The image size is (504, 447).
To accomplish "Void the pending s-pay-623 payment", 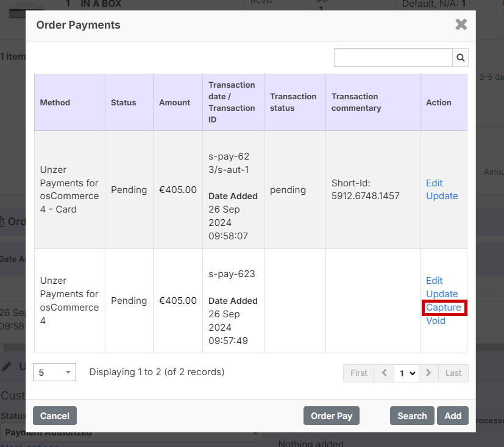I will (x=436, y=321).
